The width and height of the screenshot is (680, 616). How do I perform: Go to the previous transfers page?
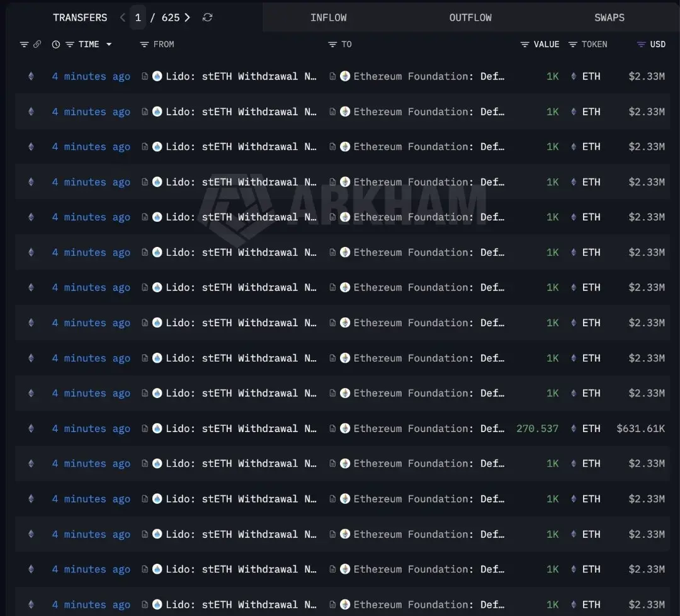[x=123, y=18]
